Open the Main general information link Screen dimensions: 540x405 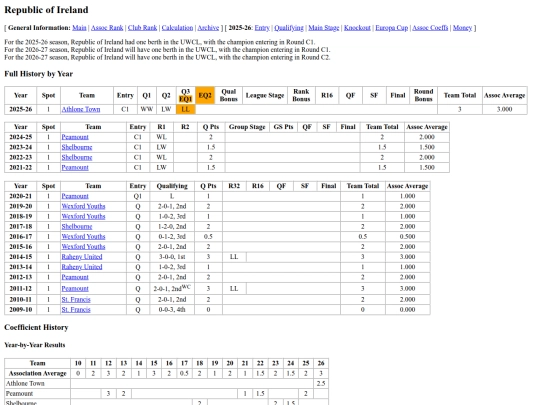pyautogui.click(x=79, y=28)
